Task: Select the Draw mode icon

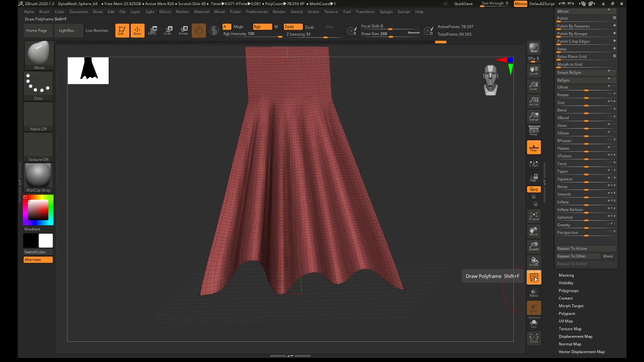Action: [x=137, y=31]
